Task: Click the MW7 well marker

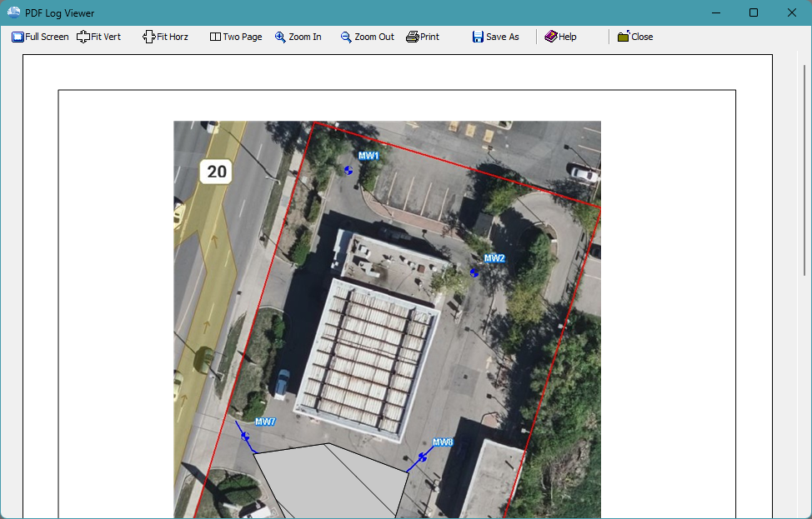Action: click(x=245, y=436)
